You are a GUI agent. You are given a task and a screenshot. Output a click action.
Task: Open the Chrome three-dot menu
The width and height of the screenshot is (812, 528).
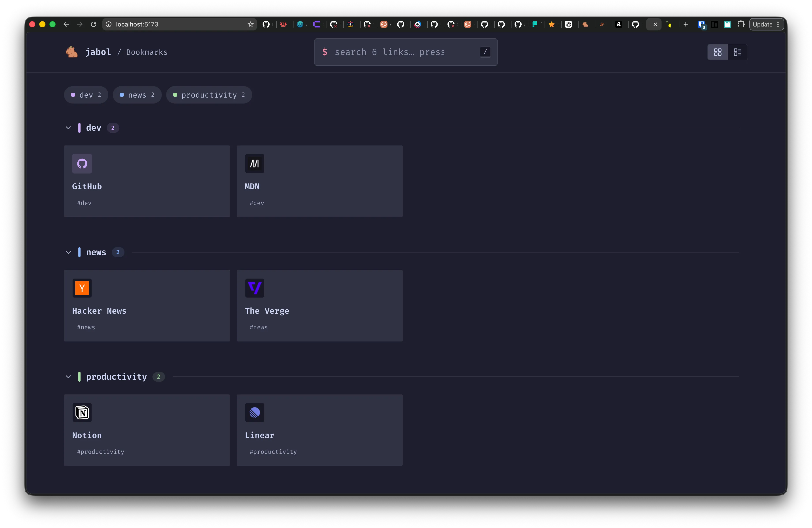point(778,25)
